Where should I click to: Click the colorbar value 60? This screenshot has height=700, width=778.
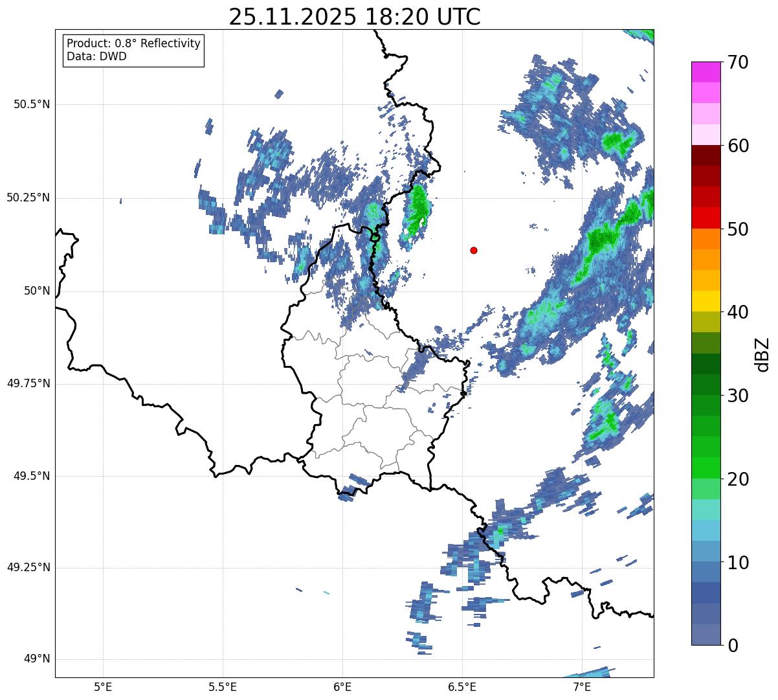click(x=738, y=146)
